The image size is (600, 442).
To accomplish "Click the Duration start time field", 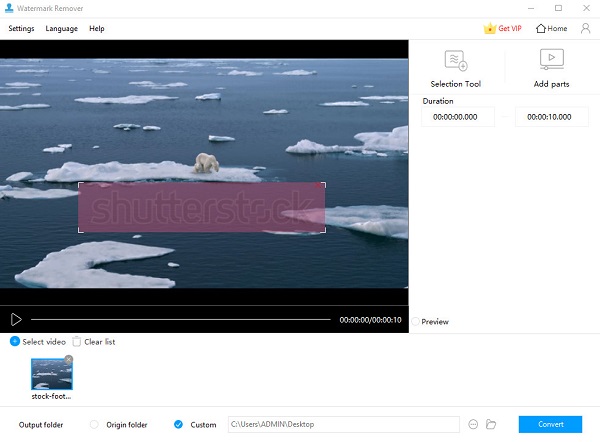I will [x=458, y=117].
